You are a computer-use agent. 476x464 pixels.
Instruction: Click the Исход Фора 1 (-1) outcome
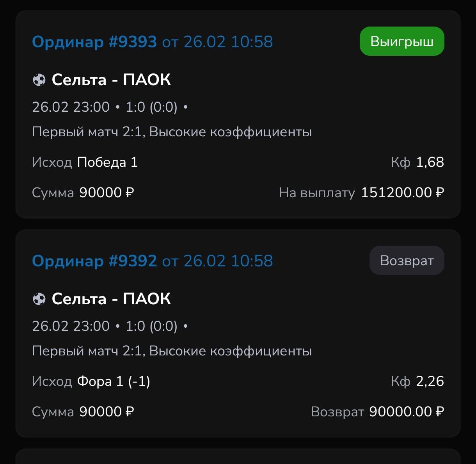(x=91, y=382)
